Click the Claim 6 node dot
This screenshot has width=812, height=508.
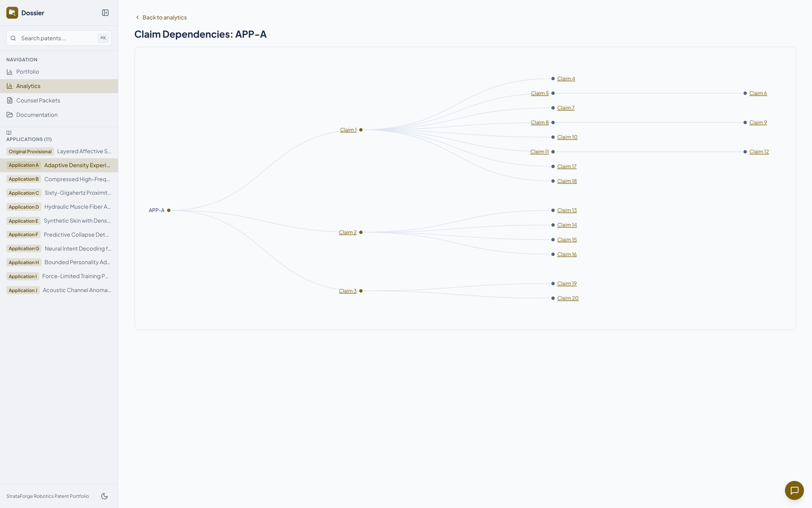point(745,93)
